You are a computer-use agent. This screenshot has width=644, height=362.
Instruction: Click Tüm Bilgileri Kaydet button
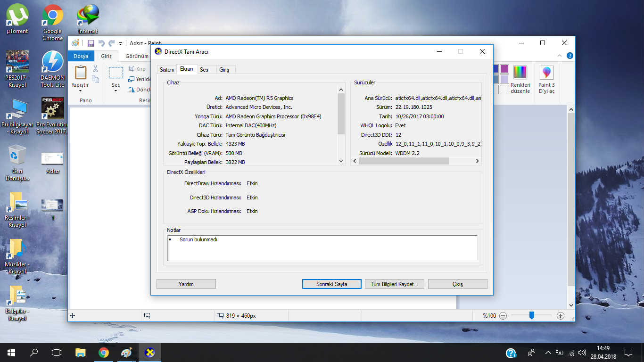pyautogui.click(x=394, y=284)
